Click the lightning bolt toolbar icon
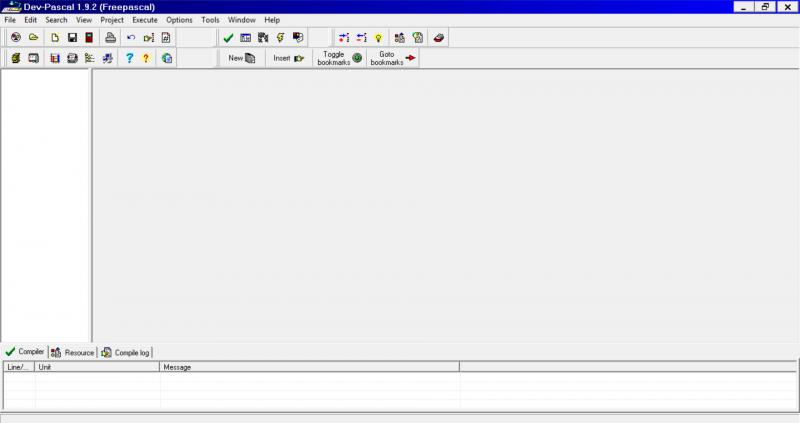 280,38
